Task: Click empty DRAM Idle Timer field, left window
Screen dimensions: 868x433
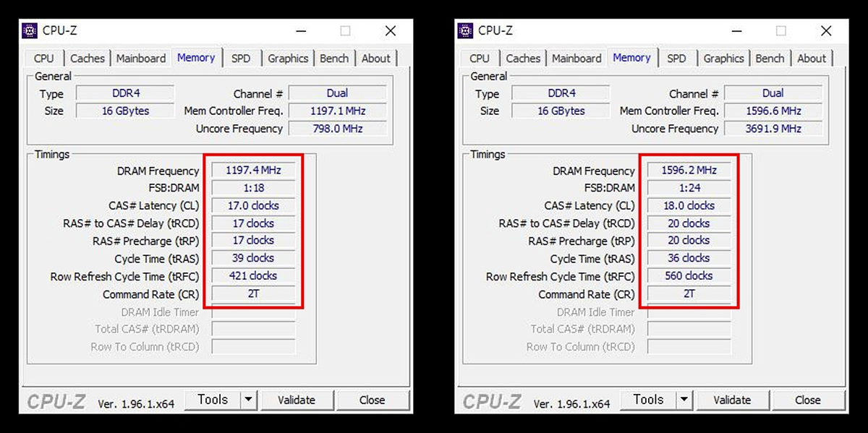Action: [x=253, y=312]
